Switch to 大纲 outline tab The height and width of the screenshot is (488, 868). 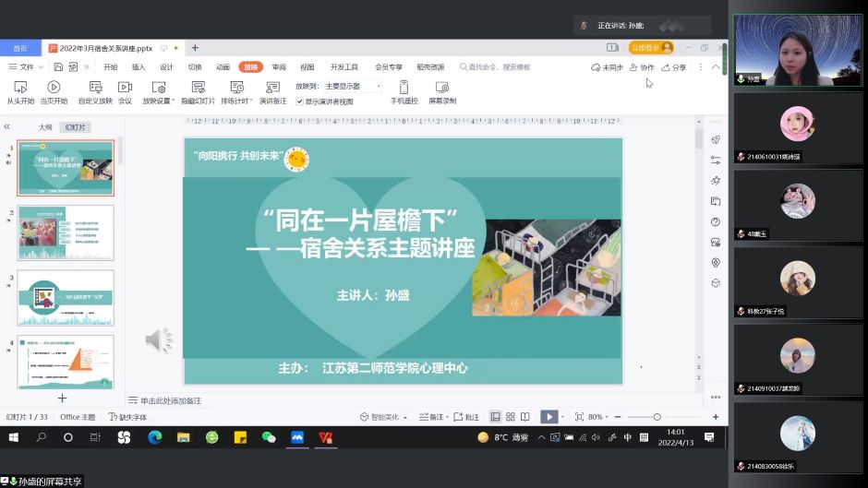point(45,127)
